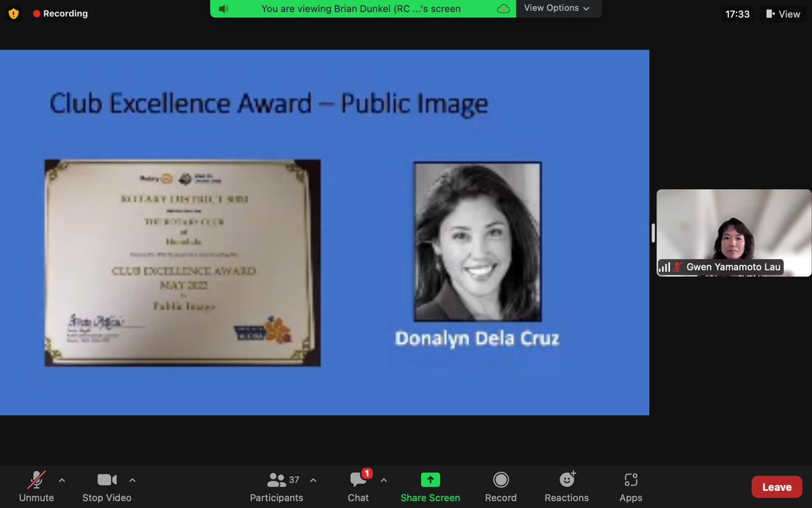This screenshot has height=508, width=812.
Task: Expand video options arrow beside Stop Video
Action: click(133, 480)
